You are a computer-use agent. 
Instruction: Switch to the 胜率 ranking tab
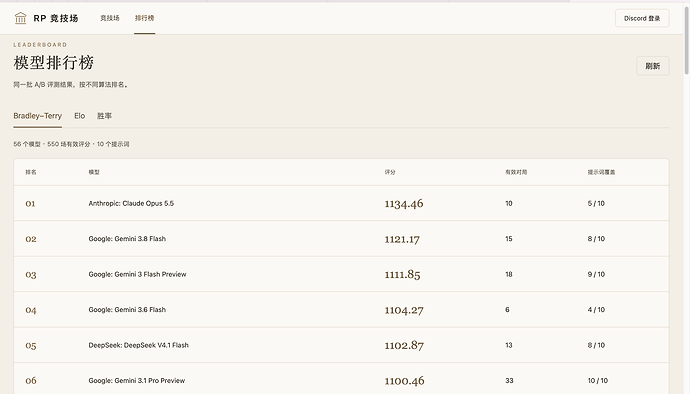[x=104, y=116]
